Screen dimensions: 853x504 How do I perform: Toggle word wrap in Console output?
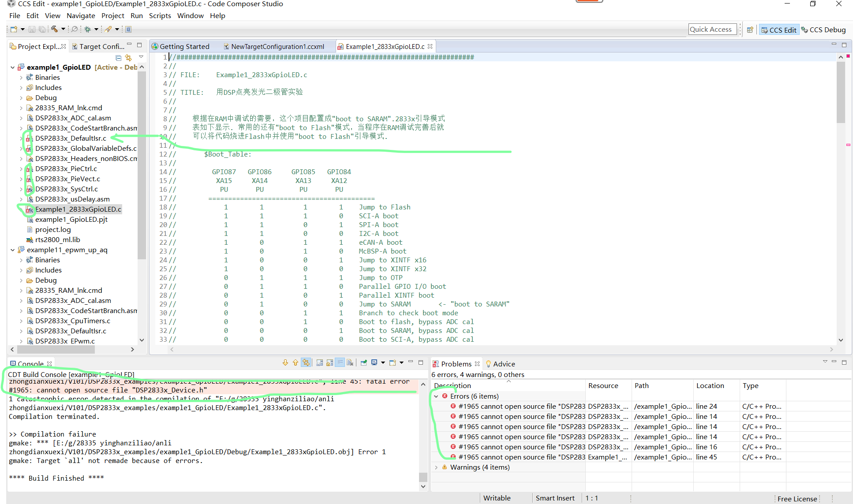point(340,362)
